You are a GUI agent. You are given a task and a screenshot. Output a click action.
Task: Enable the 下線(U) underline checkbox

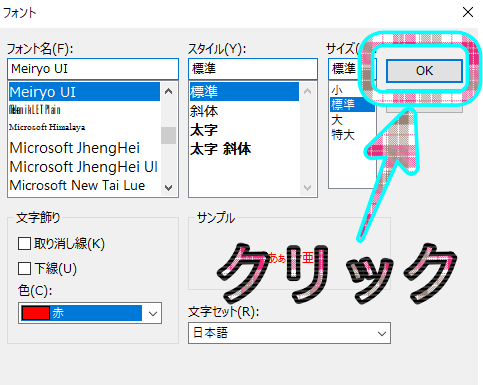tap(24, 268)
